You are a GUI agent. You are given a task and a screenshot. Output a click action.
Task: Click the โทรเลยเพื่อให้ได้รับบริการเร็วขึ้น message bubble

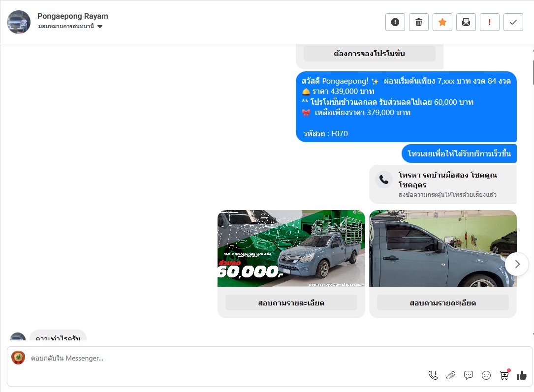[x=459, y=153]
